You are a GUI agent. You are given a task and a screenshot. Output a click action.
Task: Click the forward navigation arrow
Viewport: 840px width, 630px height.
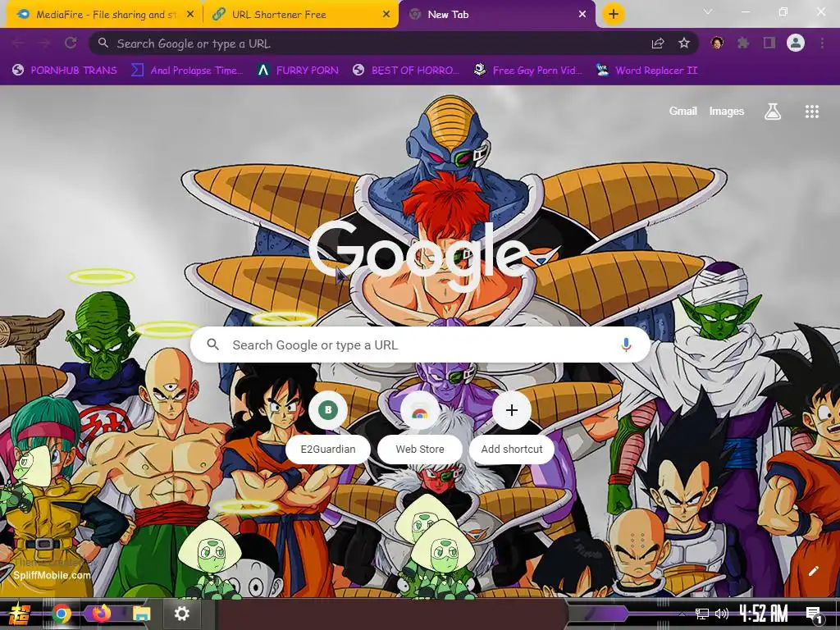[44, 43]
